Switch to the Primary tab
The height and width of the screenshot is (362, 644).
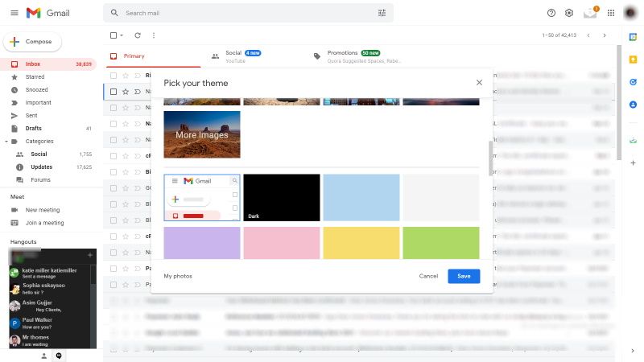point(154,56)
